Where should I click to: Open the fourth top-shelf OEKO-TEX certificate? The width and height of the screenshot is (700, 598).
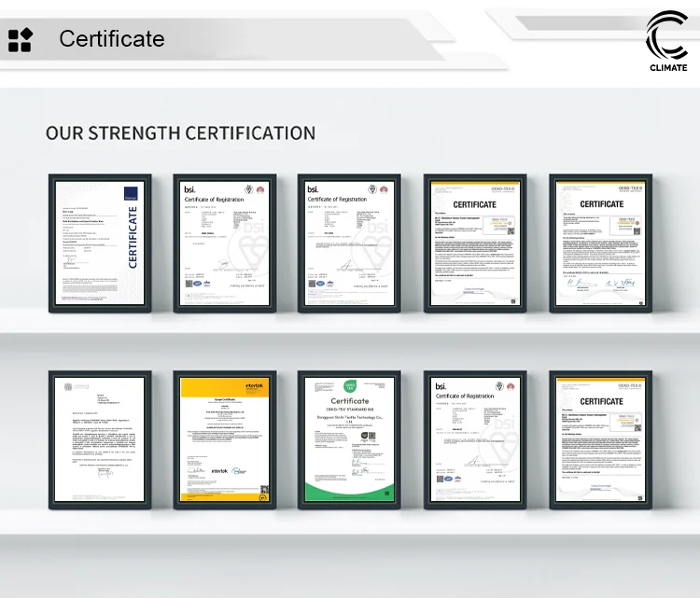(475, 243)
